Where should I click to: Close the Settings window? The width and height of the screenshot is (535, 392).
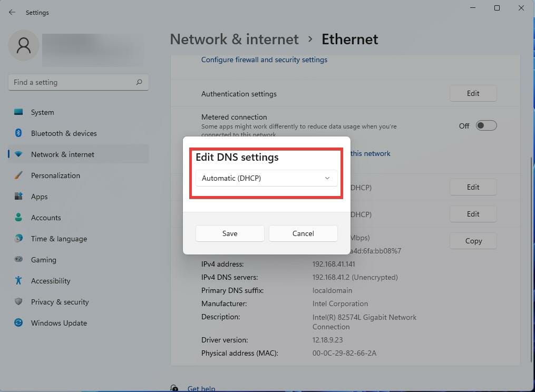pyautogui.click(x=521, y=8)
